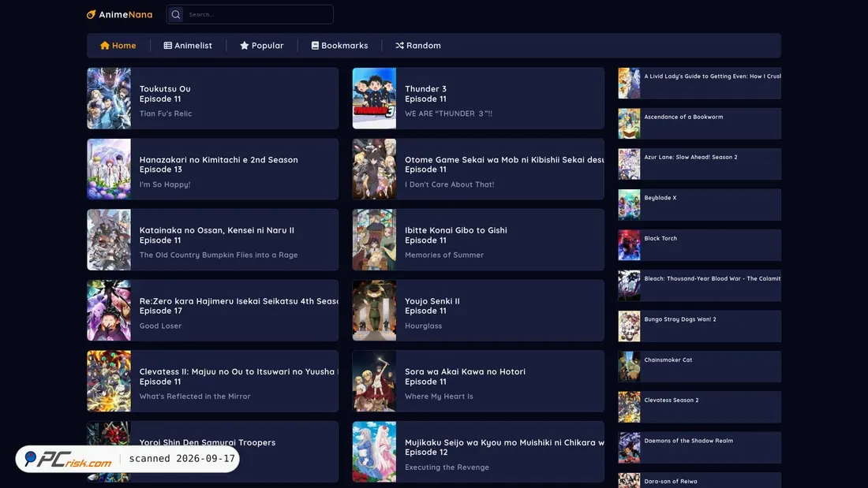Image resolution: width=868 pixels, height=488 pixels.
Task: Click "What's Reflected in the Mirror" subtitle
Action: point(195,396)
